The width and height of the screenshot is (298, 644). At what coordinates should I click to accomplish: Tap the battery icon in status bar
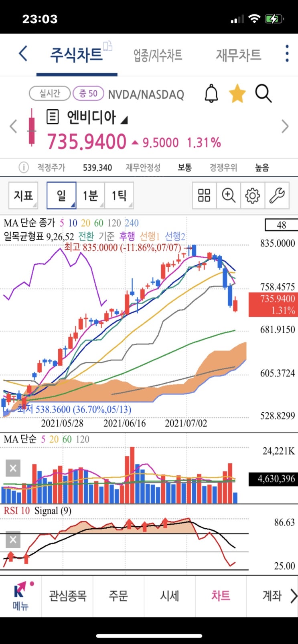274,19
